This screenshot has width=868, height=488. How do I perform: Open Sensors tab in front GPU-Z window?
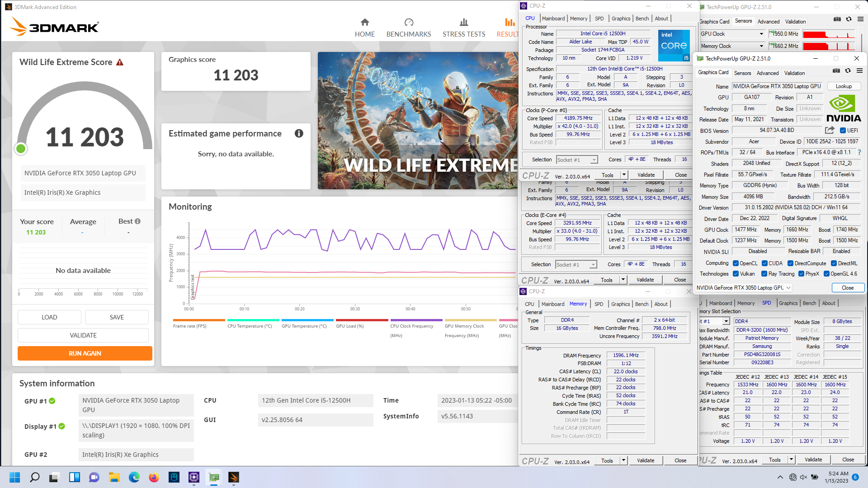click(742, 73)
